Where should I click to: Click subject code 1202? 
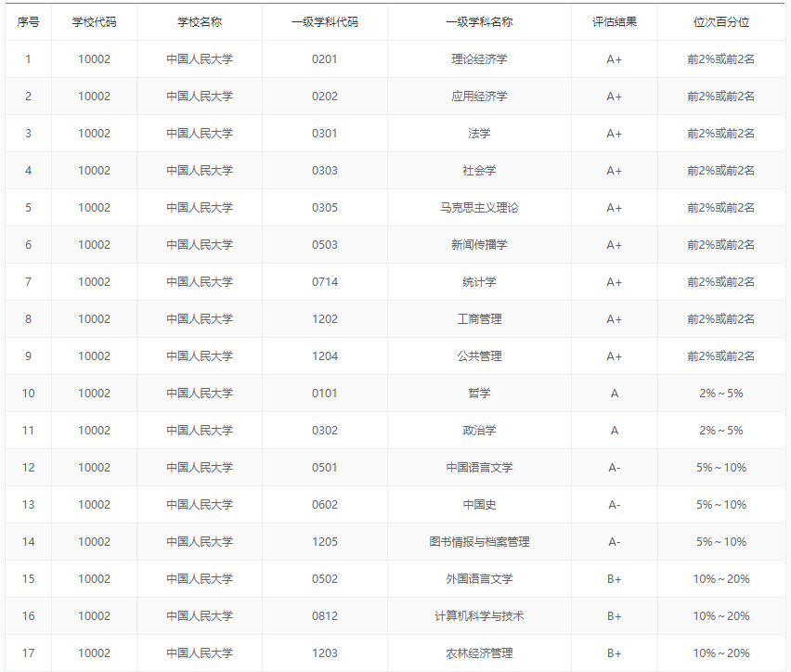(x=325, y=319)
